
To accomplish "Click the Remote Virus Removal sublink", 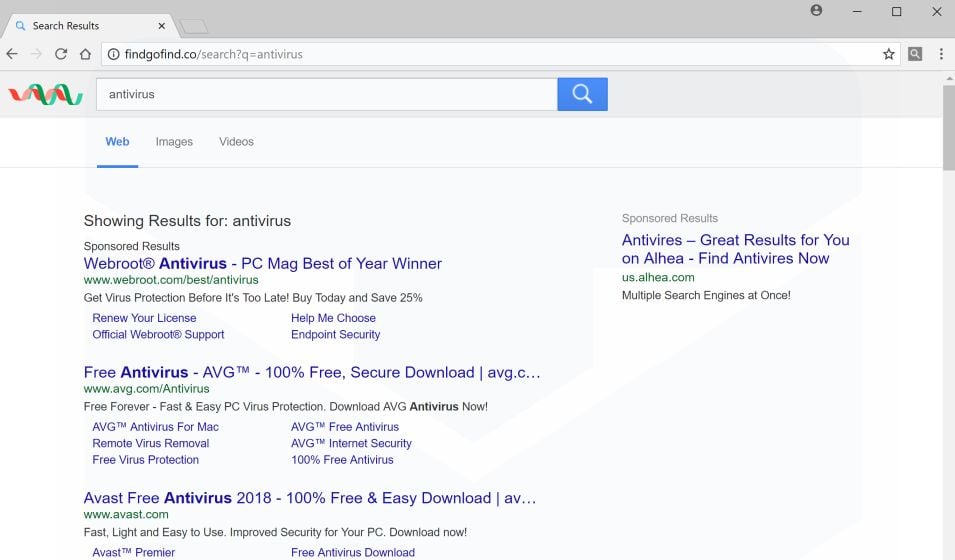I will click(151, 443).
